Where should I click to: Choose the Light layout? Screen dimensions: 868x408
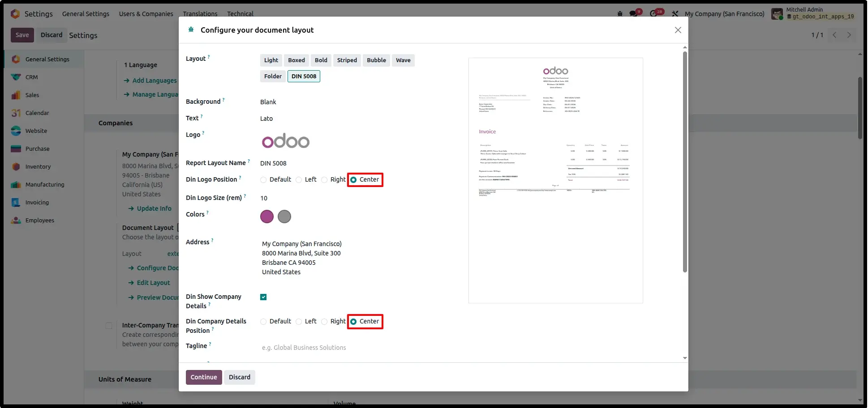[271, 60]
